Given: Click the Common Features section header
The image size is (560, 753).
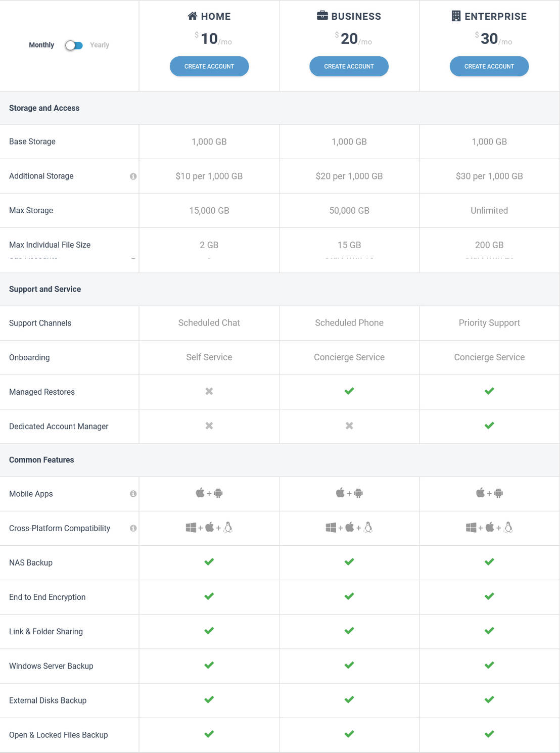Looking at the screenshot, I should click(41, 460).
